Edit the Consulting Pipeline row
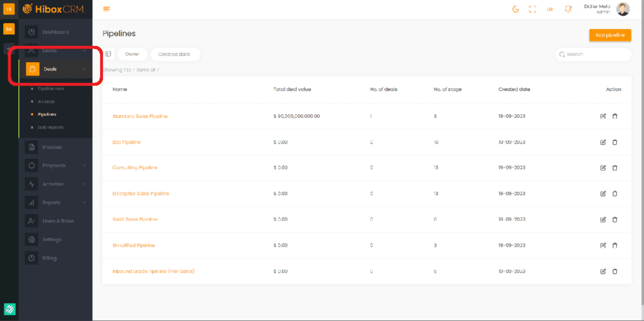This screenshot has height=321, width=644. (x=603, y=167)
